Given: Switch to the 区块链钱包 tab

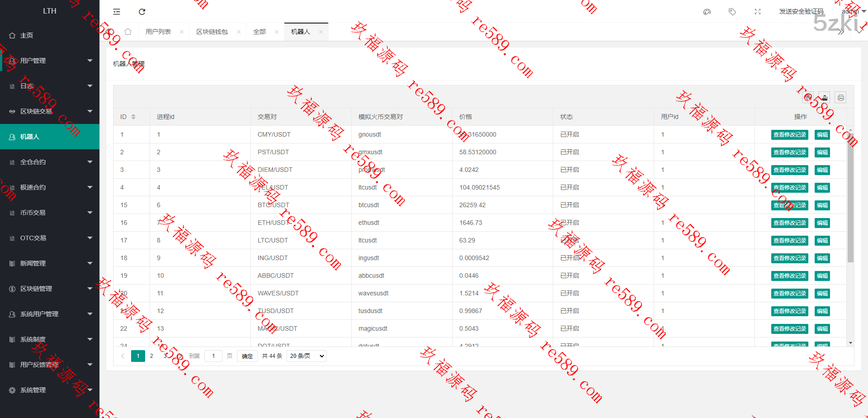Looking at the screenshot, I should point(212,32).
